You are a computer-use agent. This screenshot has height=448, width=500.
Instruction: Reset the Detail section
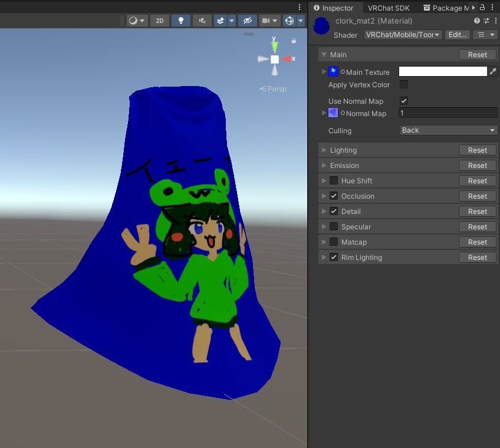pos(478,212)
